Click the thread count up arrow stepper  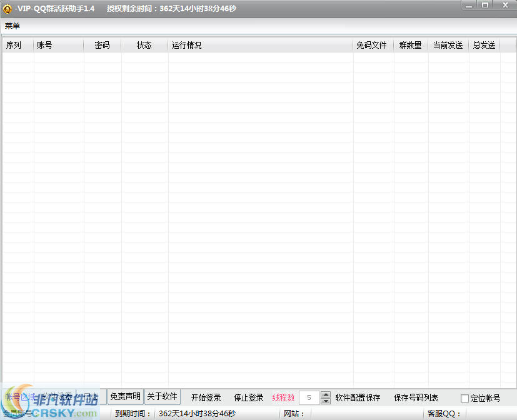pos(326,394)
